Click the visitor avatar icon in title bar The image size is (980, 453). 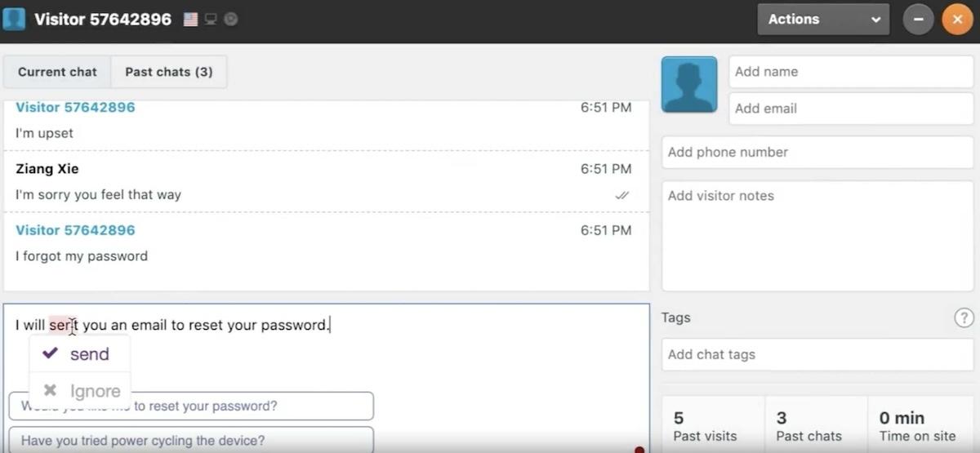[14, 19]
